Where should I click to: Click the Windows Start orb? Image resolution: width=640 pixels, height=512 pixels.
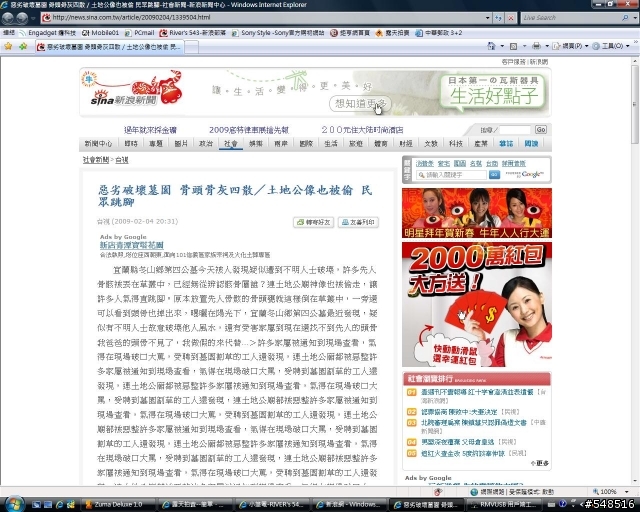pos(14,504)
